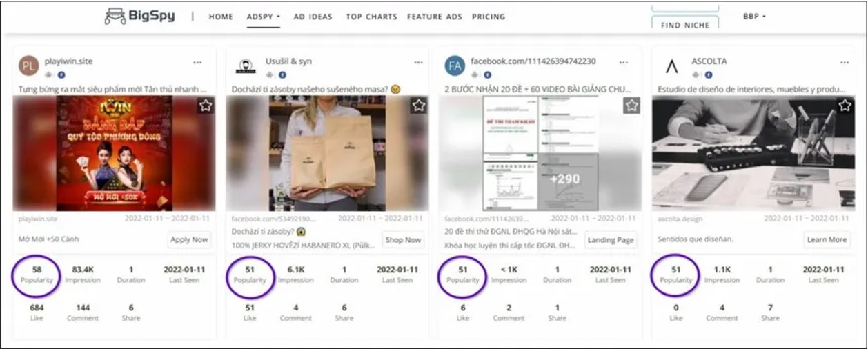Click the facebook.com/111426394742230 advertiser name

(533, 61)
